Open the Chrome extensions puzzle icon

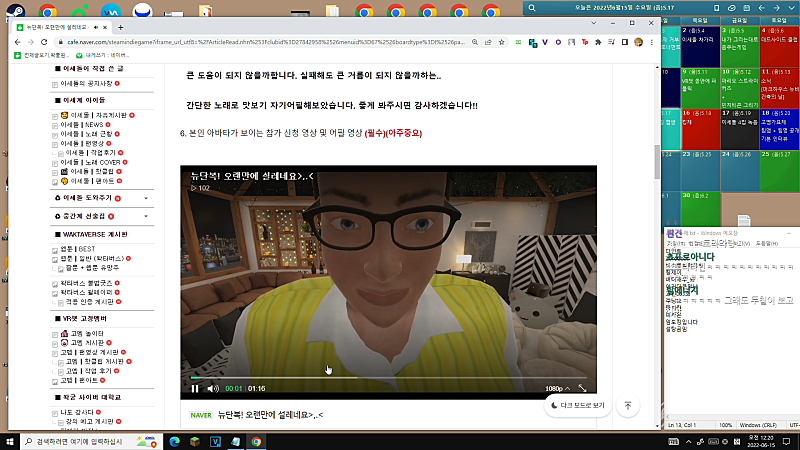598,42
